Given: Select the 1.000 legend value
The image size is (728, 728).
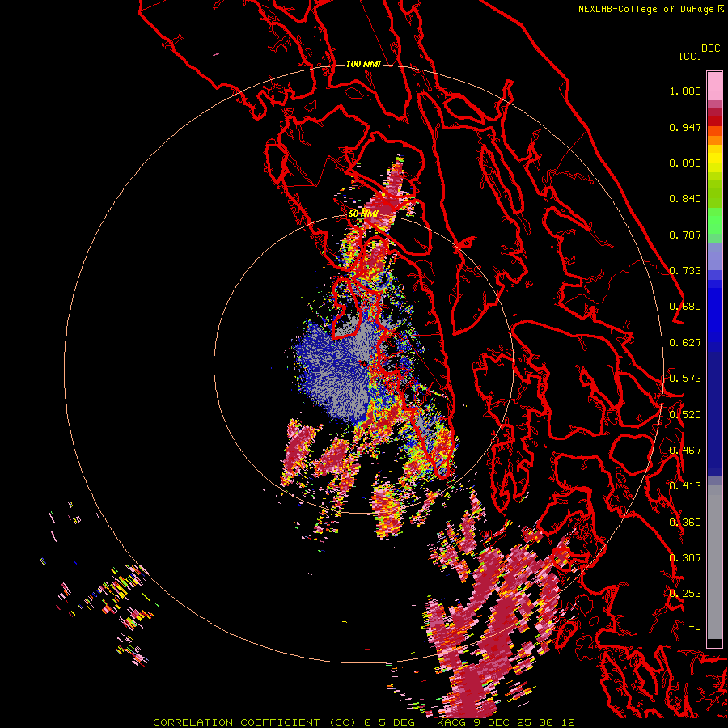Looking at the screenshot, I should click(x=685, y=91).
